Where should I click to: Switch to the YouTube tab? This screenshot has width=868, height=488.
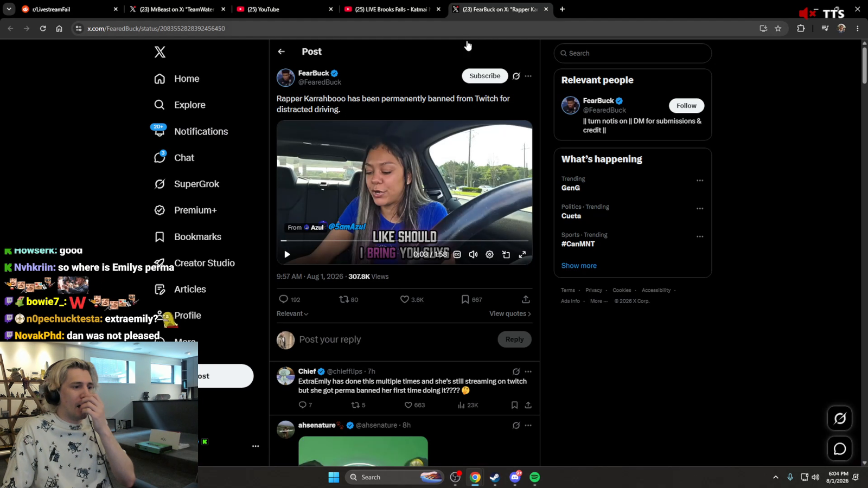point(285,9)
